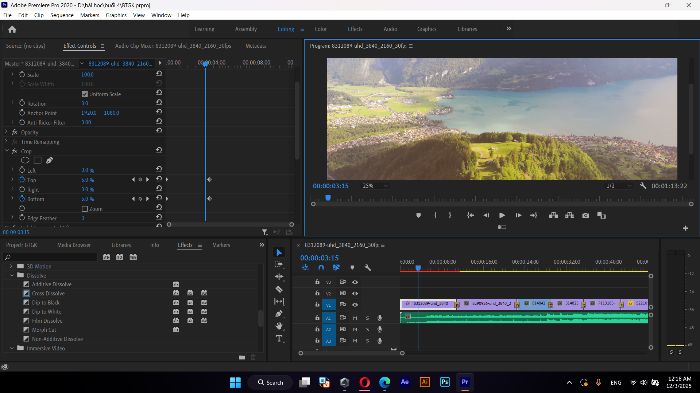Toggle animation stopwatch for Crop Bottom
The width and height of the screenshot is (700, 393).
pos(22,199)
